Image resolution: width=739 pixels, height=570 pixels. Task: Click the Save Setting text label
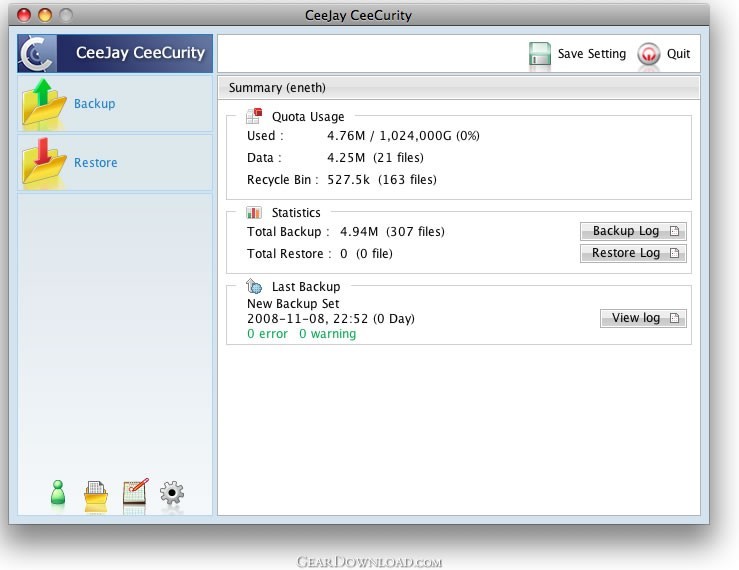[592, 54]
